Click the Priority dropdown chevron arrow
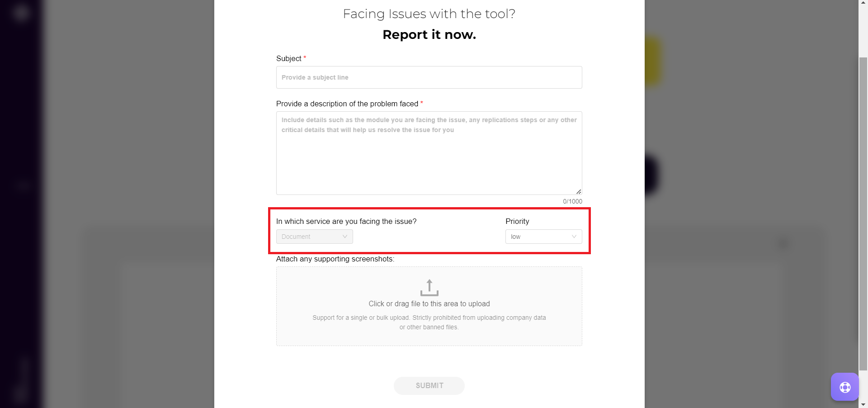The width and height of the screenshot is (868, 408). click(x=574, y=237)
